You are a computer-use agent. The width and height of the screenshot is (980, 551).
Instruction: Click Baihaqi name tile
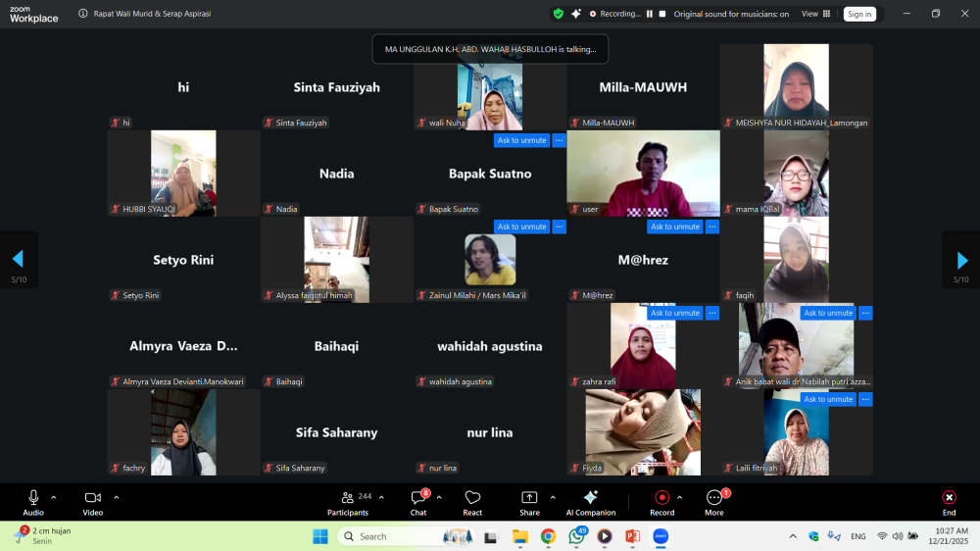(337, 346)
